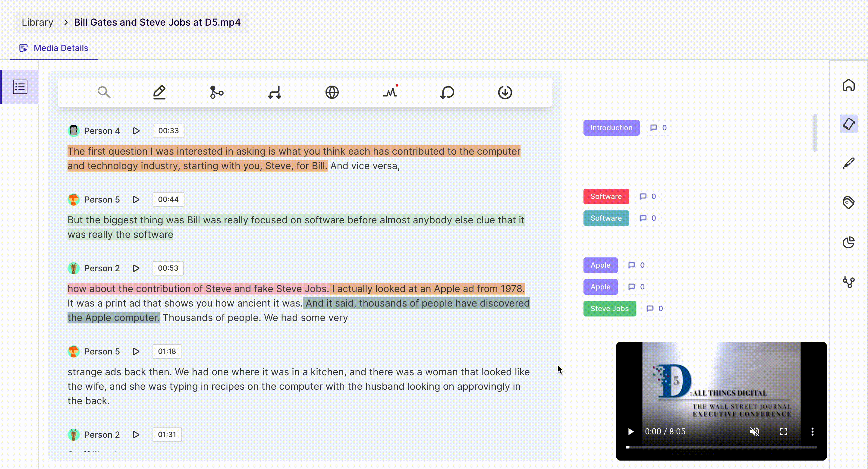Image resolution: width=868 pixels, height=469 pixels.
Task: Click the video progress bar
Action: click(721, 447)
